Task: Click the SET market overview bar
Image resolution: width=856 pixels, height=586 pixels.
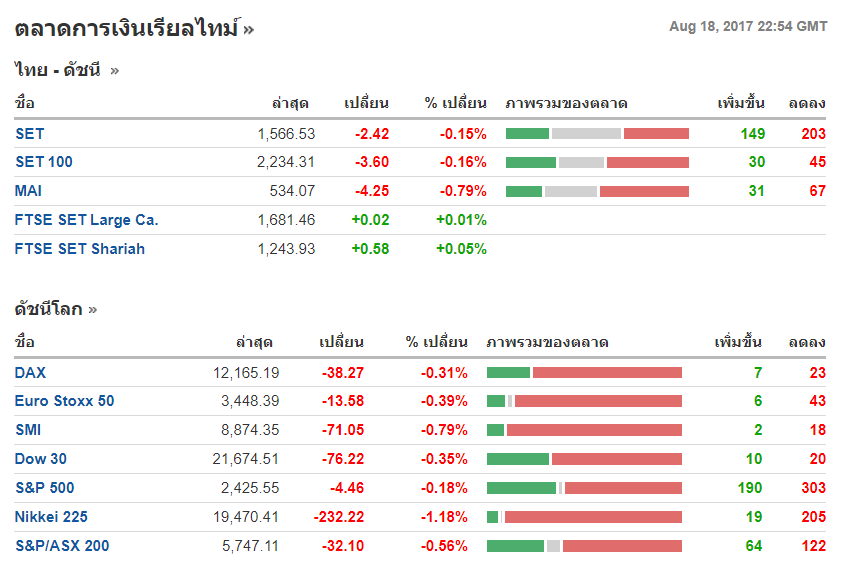Action: [x=597, y=133]
